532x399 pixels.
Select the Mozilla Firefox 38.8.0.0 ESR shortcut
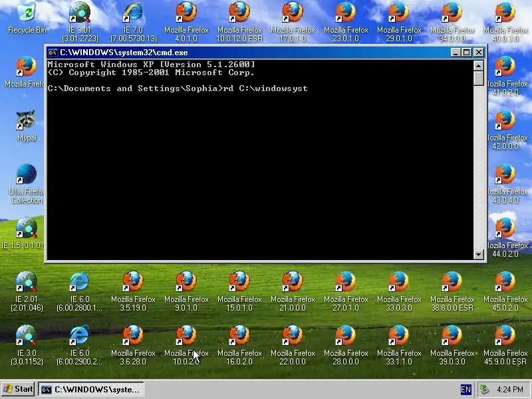tap(452, 291)
